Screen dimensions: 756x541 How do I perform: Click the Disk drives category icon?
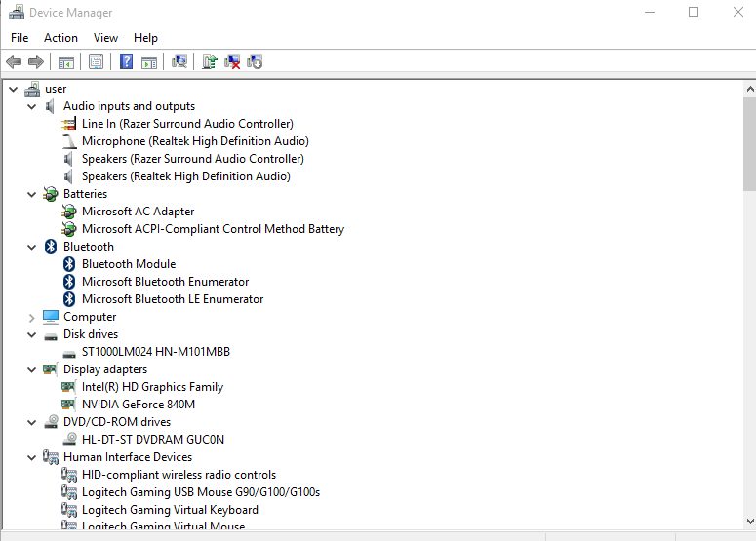coord(51,336)
